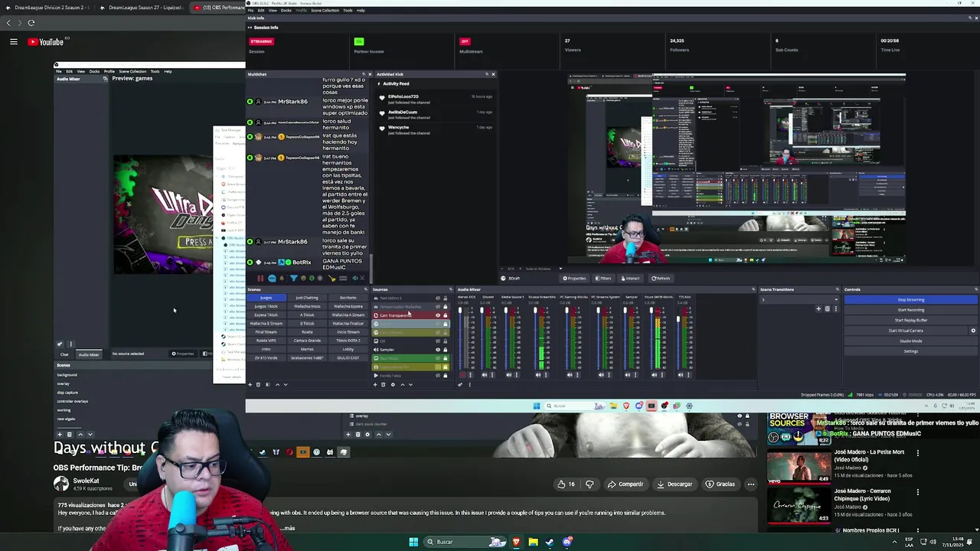Mute the Shure SM7B mixer channel

(x=654, y=375)
